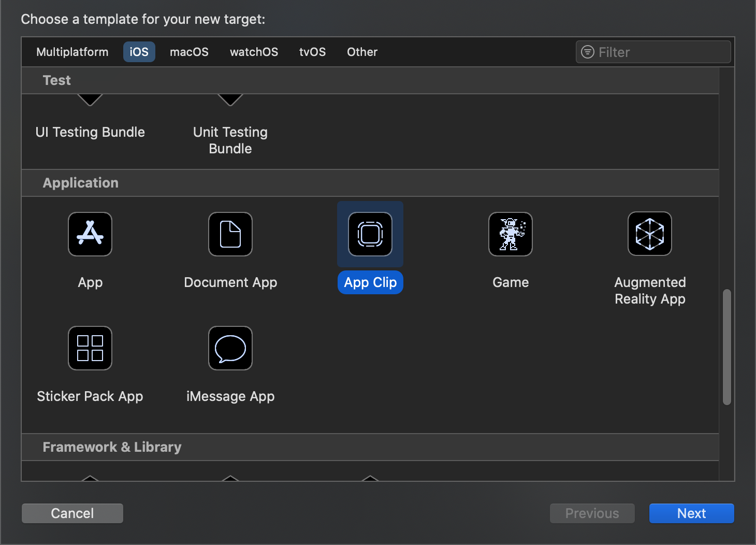756x545 pixels.
Task: Click the template list vertical scrollbar
Action: coord(727,347)
